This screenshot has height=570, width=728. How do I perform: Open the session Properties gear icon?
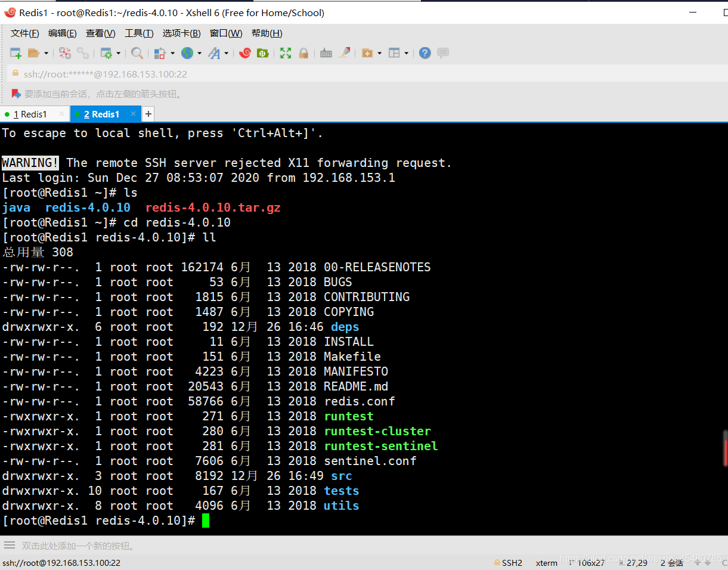tap(106, 53)
